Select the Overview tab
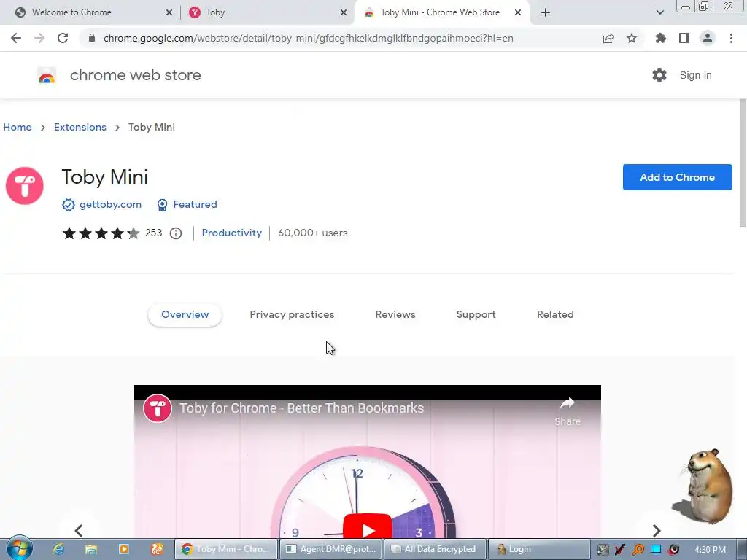747x560 pixels. tap(185, 315)
